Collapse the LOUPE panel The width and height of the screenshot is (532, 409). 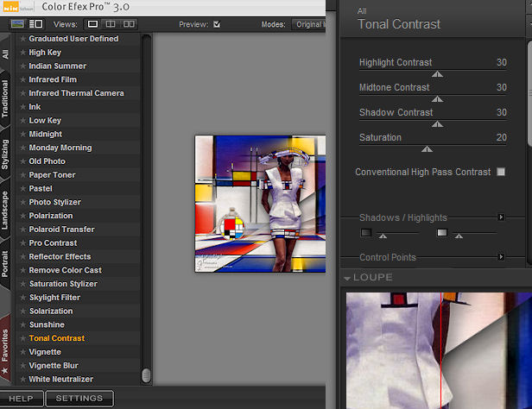[x=348, y=278]
